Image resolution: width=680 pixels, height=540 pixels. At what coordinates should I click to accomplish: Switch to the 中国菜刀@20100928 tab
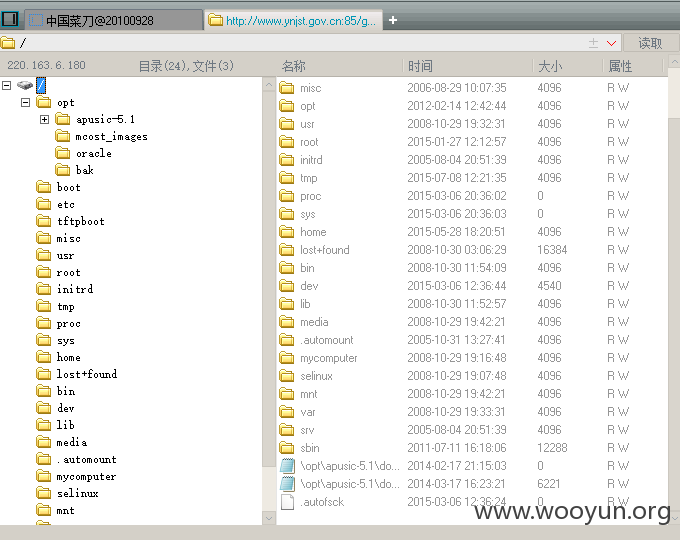coord(113,20)
